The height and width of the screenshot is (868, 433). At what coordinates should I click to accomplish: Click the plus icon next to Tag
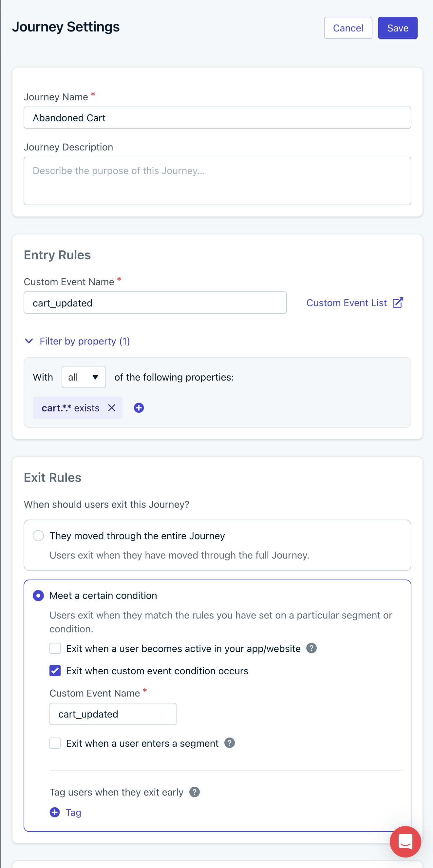tap(55, 812)
